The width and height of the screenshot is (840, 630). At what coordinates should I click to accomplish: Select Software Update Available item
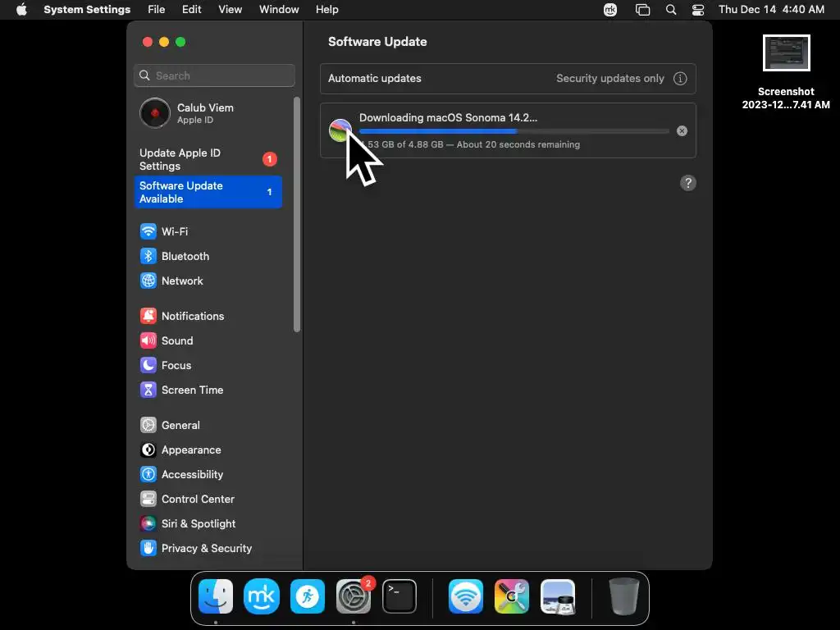pyautogui.click(x=208, y=192)
